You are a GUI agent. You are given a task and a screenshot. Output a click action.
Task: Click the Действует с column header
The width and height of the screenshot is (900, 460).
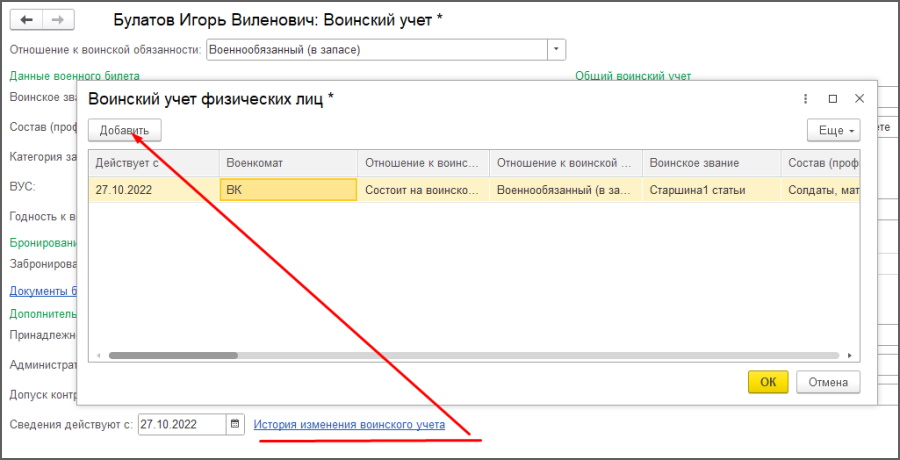pyautogui.click(x=153, y=163)
